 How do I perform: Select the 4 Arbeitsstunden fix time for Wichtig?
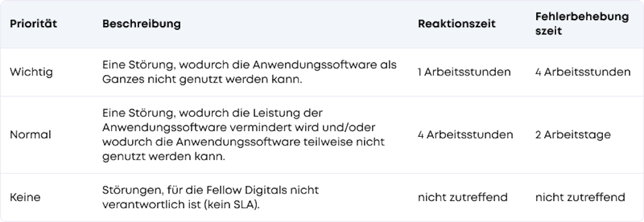coord(583,72)
